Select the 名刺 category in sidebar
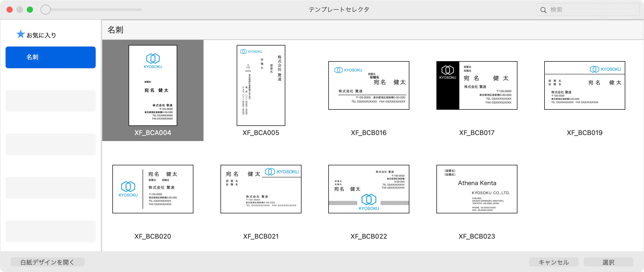Screen dimensions: 644x272 point(51,57)
